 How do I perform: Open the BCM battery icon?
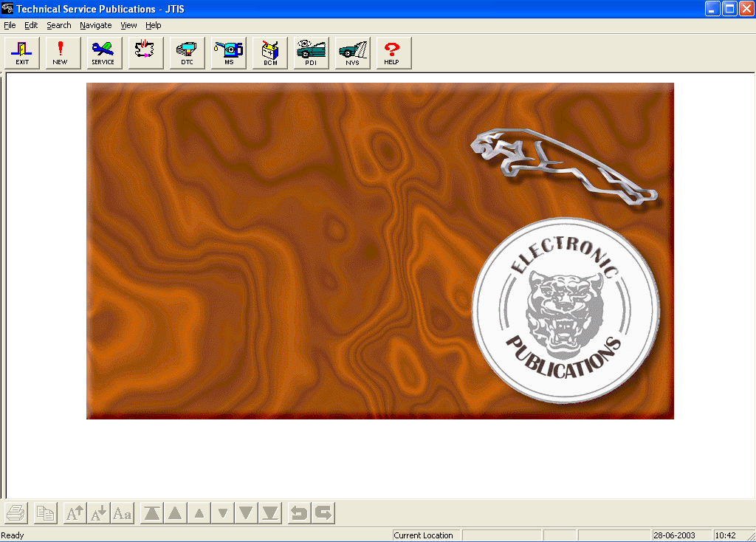click(x=270, y=53)
